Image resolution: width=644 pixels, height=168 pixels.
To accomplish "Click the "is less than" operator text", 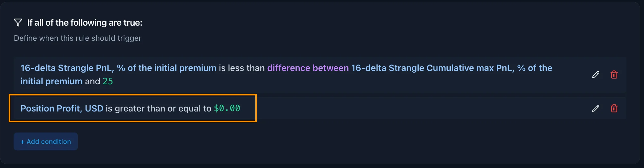I will coord(242,68).
